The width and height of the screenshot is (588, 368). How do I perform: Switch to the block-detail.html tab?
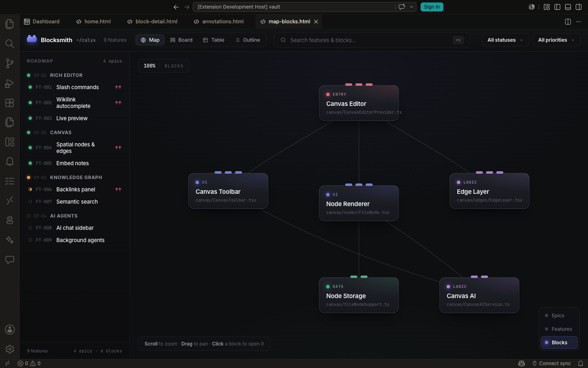(152, 22)
